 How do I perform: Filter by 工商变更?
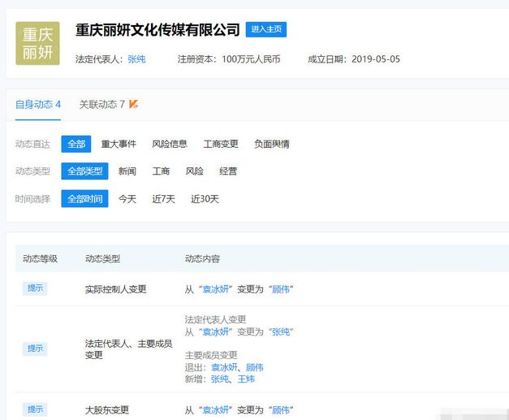[x=221, y=144]
